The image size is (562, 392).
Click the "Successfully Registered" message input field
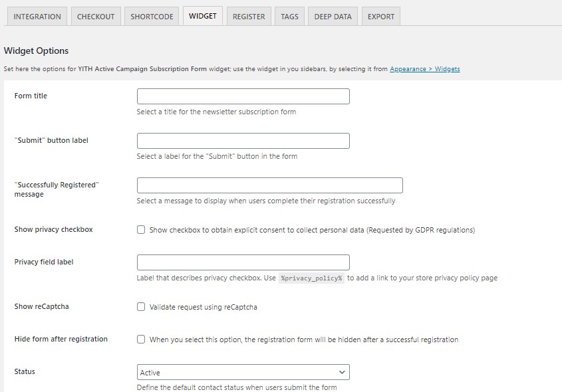coord(269,185)
